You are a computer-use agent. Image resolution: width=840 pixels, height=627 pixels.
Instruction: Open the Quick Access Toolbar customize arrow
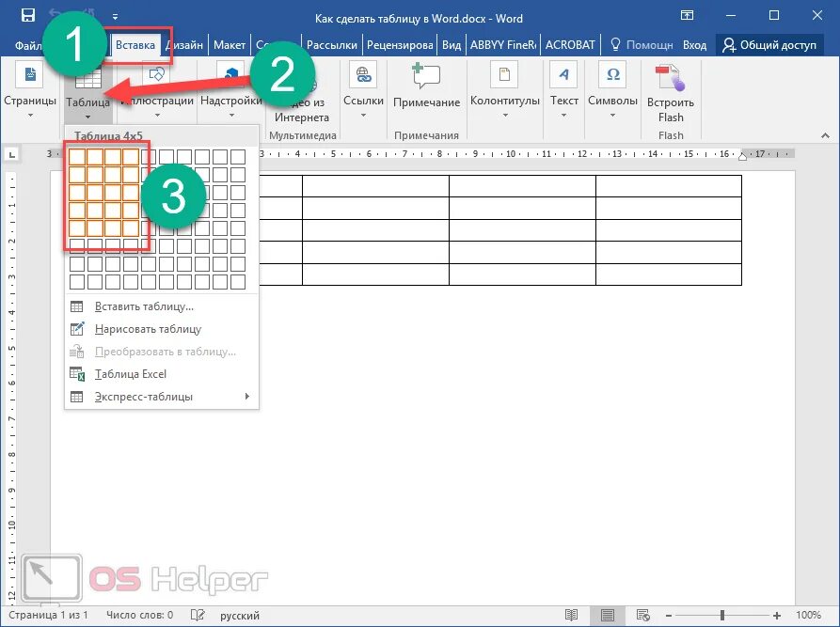tap(115, 17)
